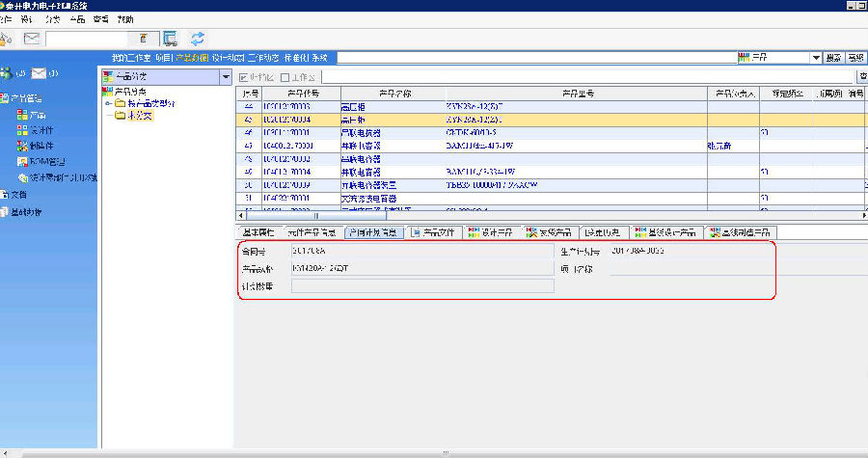The image size is (868, 458).
Task: Open the 文档 section in sidebar
Action: click(14, 194)
